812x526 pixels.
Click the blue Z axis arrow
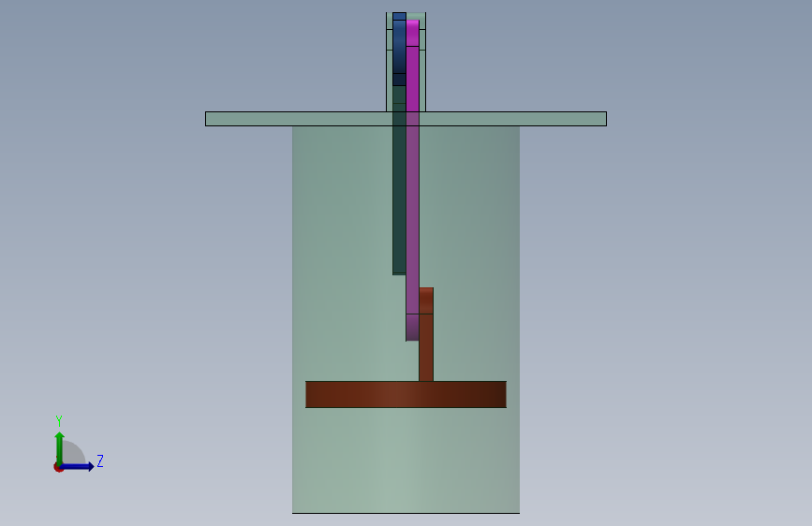coord(78,466)
